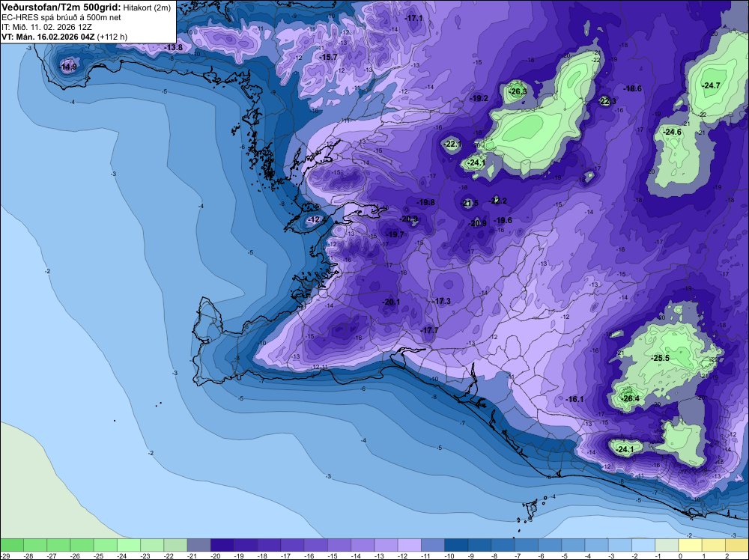This screenshot has width=749, height=560.
Task: Click the '0' label in the color legend
Action: (679, 556)
